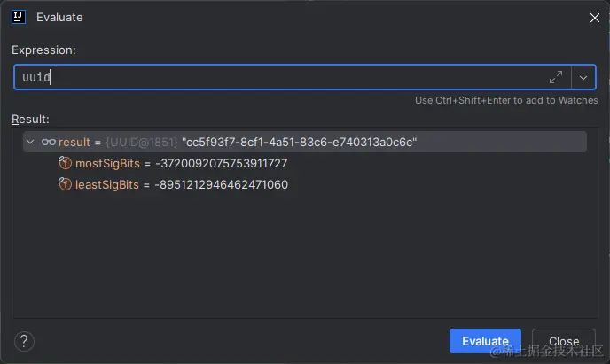The image size is (610, 364).
Task: Click the Result label above the tree
Action: click(30, 119)
